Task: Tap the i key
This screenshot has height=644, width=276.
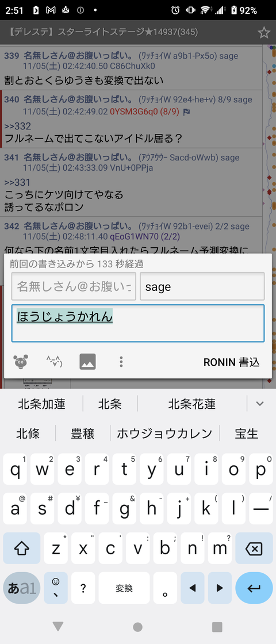Action: coord(206,469)
